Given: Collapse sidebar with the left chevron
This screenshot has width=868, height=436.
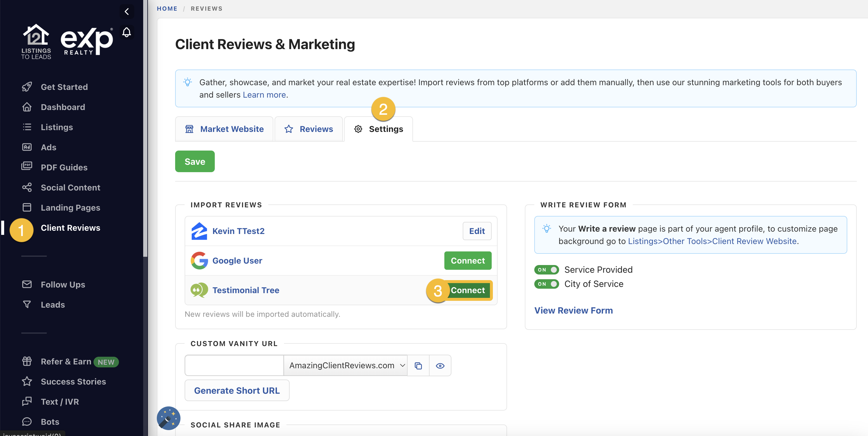Looking at the screenshot, I should coord(127,12).
